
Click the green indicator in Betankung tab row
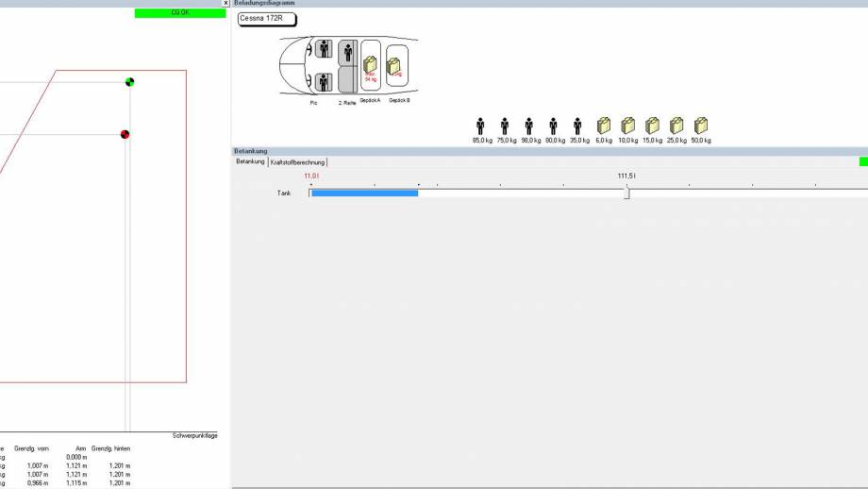pyautogui.click(x=863, y=161)
